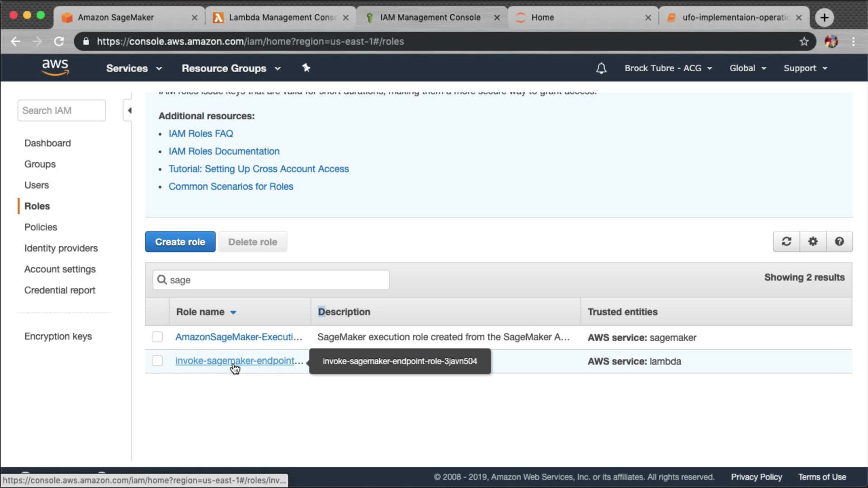The height and width of the screenshot is (488, 868).
Task: Bookmark page with the star icon
Action: (804, 42)
